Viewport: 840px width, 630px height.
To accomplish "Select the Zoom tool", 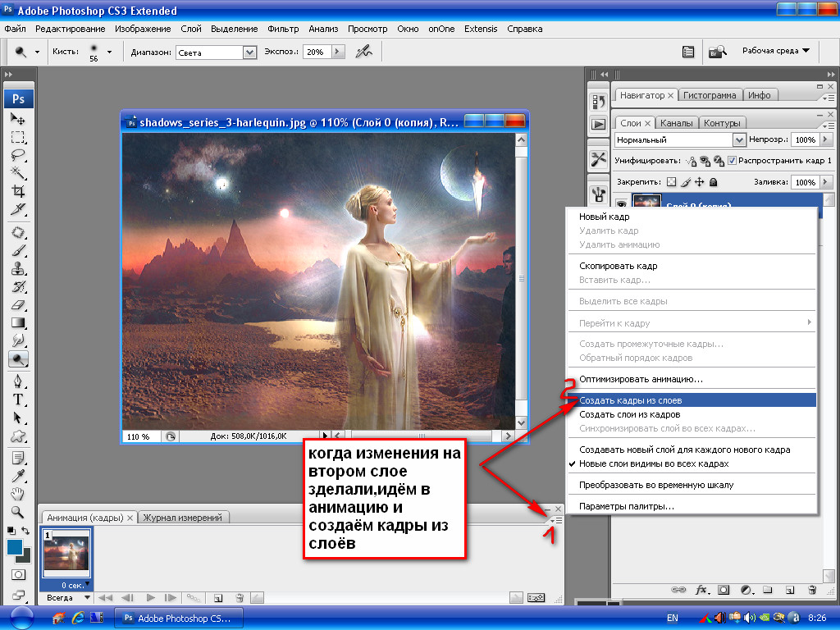I will pos(18,512).
